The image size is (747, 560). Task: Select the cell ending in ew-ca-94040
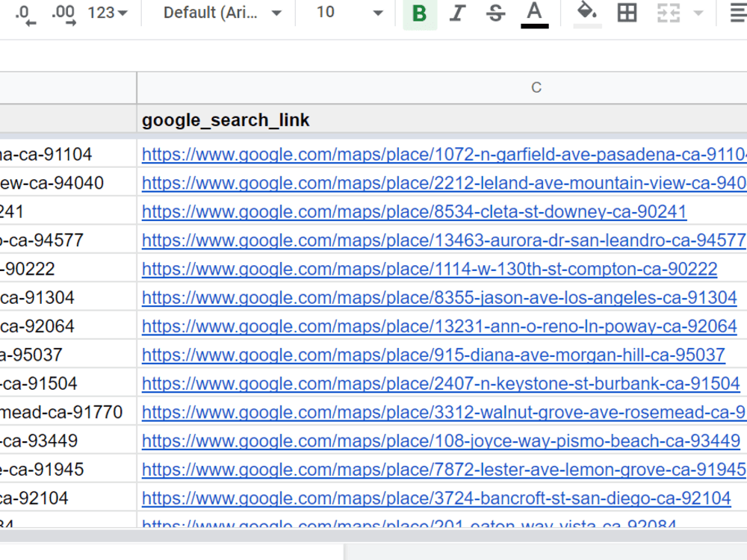click(68, 182)
